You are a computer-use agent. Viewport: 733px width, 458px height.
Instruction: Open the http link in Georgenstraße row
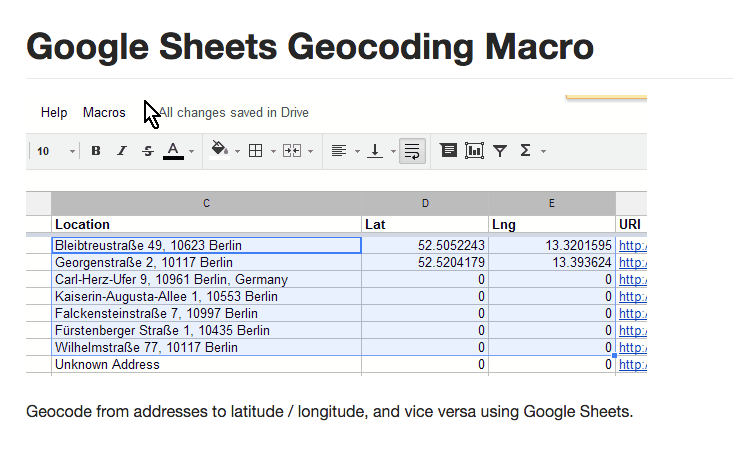point(632,263)
